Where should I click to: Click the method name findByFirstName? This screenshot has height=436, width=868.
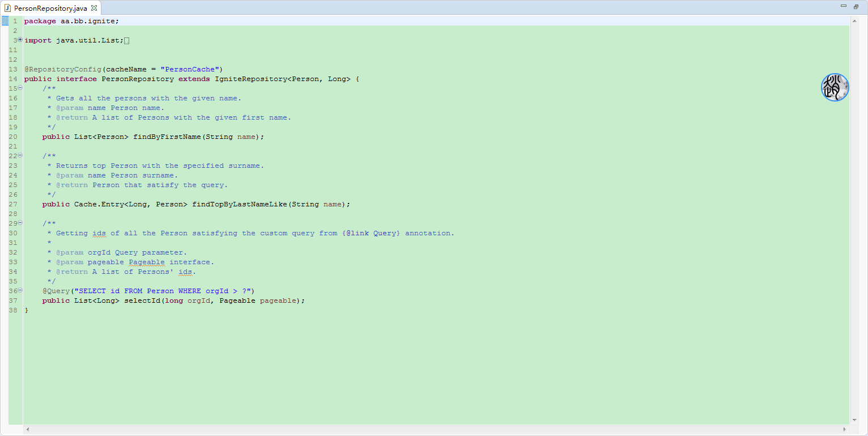coord(167,137)
